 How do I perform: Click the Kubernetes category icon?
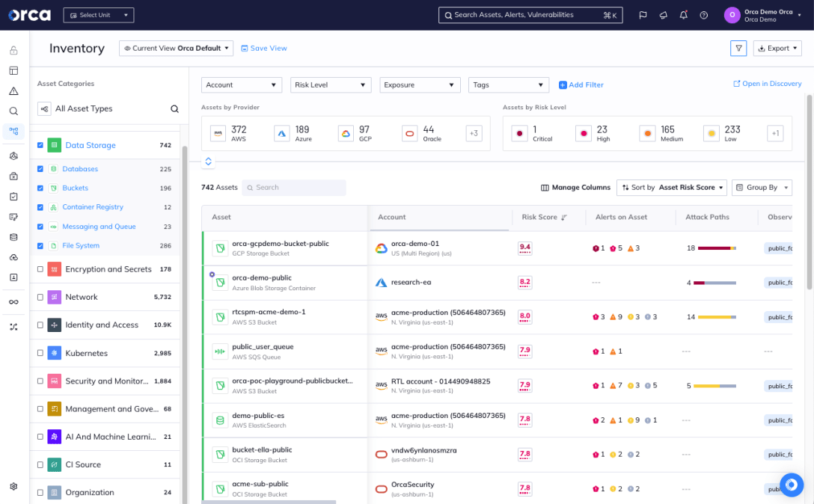pyautogui.click(x=54, y=353)
